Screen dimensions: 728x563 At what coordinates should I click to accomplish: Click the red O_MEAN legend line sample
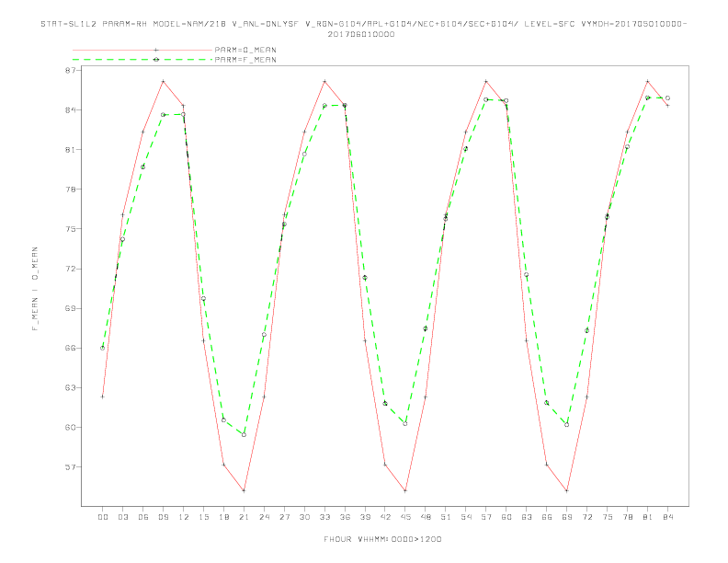(x=142, y=50)
